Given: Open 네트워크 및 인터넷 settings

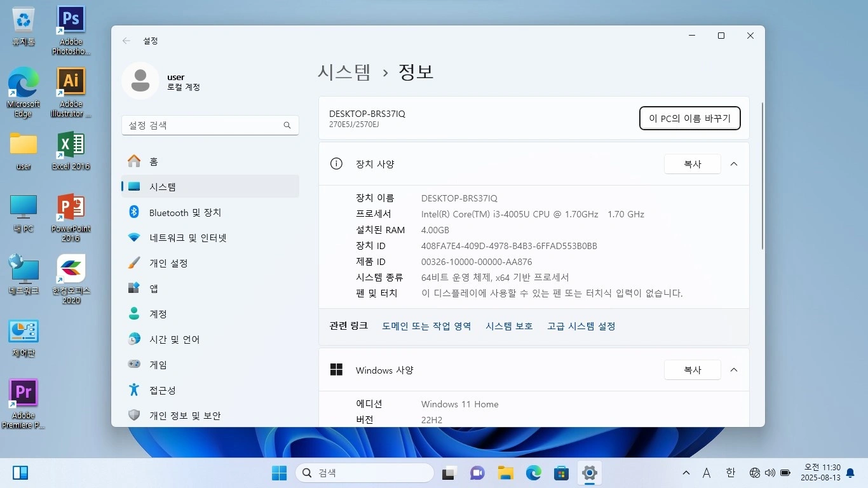Looking at the screenshot, I should (210, 238).
